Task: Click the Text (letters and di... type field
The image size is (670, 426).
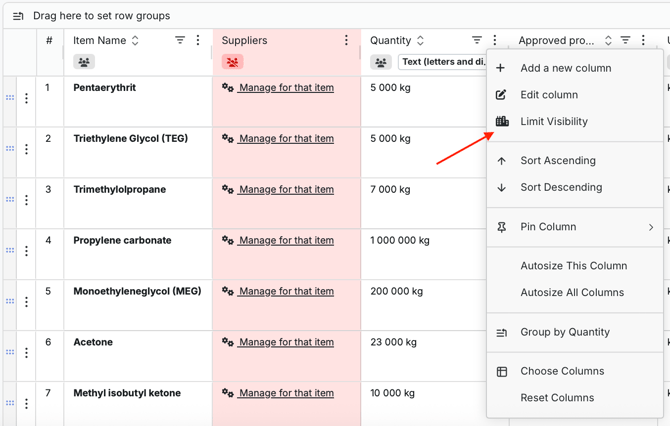Action: (x=442, y=62)
